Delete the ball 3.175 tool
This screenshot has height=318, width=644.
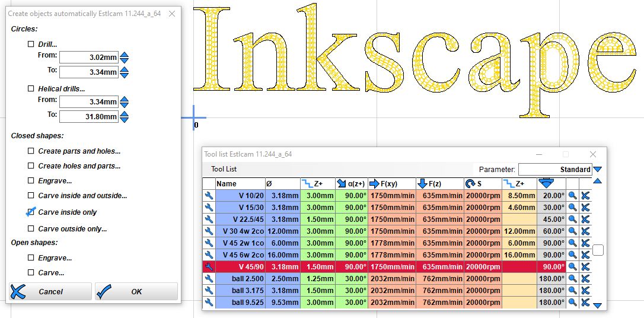click(585, 291)
